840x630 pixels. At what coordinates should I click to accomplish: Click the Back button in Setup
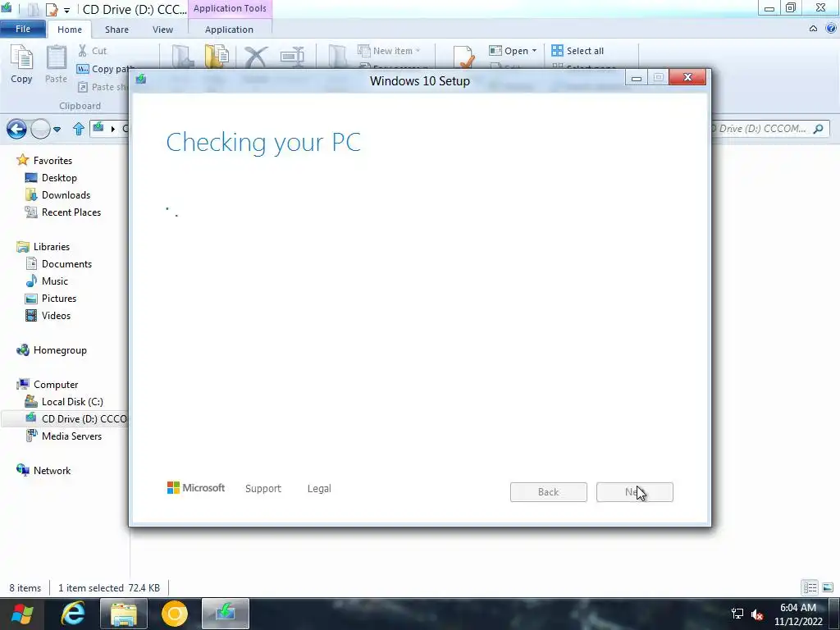pyautogui.click(x=549, y=492)
